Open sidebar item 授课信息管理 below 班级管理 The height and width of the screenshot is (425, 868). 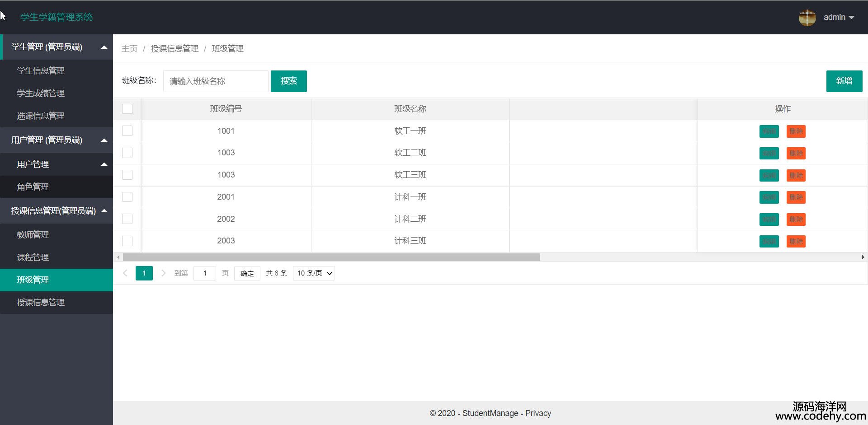pyautogui.click(x=57, y=303)
